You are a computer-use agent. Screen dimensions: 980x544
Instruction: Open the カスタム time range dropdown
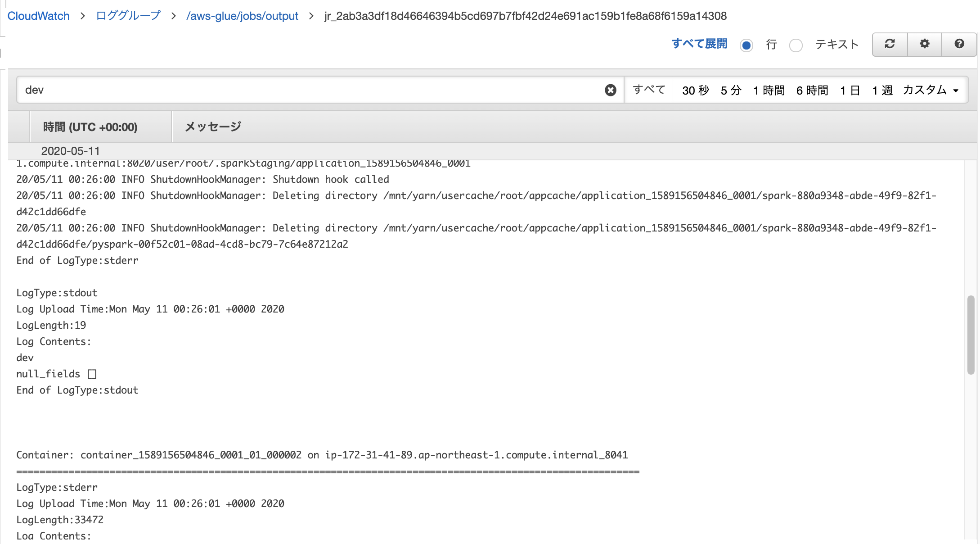930,90
